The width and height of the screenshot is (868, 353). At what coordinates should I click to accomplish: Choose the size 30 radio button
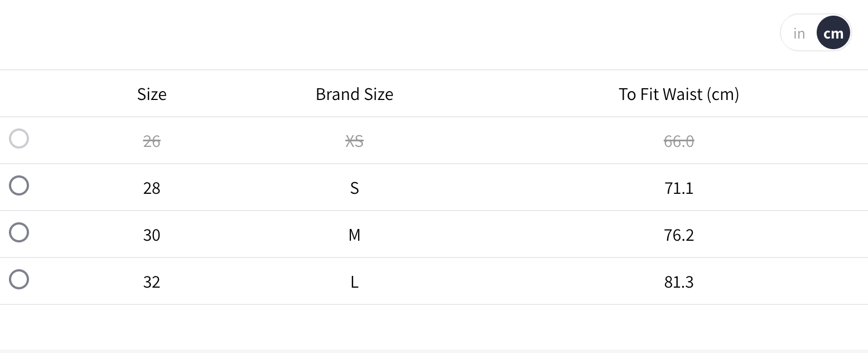[19, 232]
